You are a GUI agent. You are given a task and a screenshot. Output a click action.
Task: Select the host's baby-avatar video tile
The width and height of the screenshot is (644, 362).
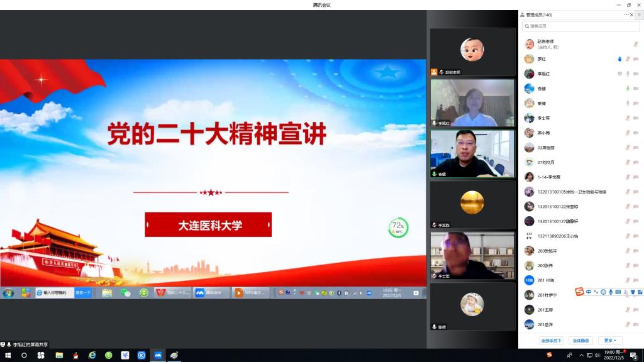472,52
